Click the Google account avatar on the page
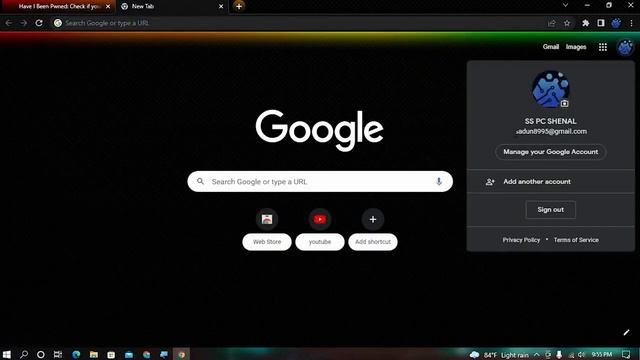Image resolution: width=640 pixels, height=360 pixels. (625, 47)
